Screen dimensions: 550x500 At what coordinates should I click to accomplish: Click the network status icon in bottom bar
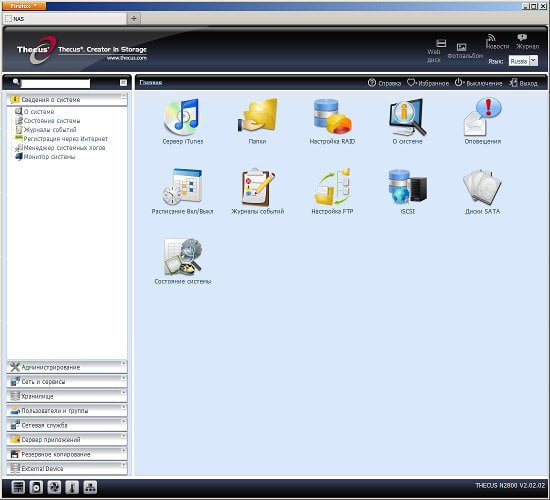(x=90, y=487)
